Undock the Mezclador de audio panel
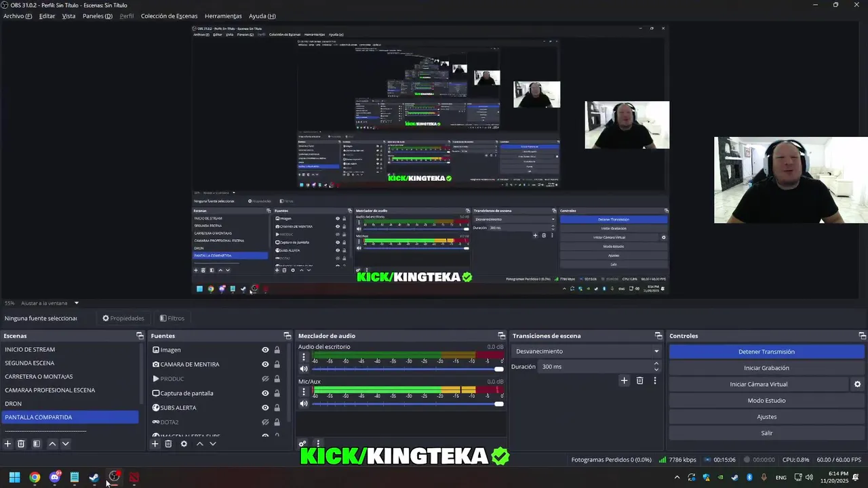This screenshot has width=868, height=488. click(x=502, y=335)
